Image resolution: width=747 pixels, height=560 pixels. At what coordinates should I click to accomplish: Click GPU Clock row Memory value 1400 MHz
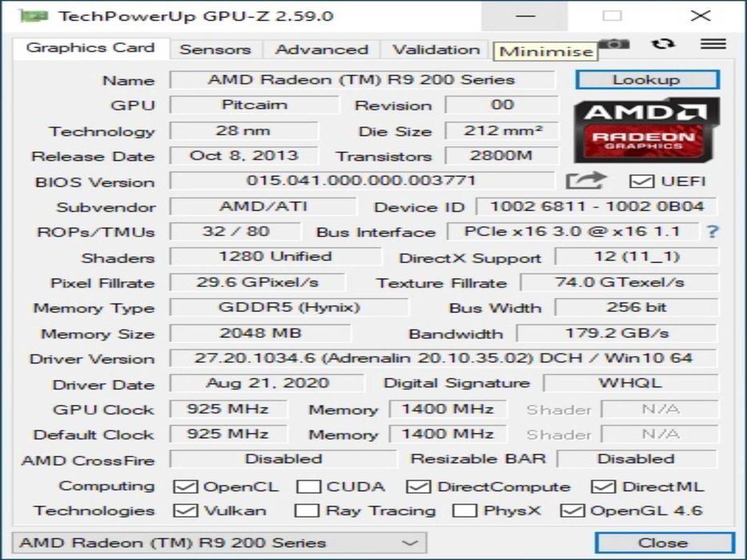point(448,409)
